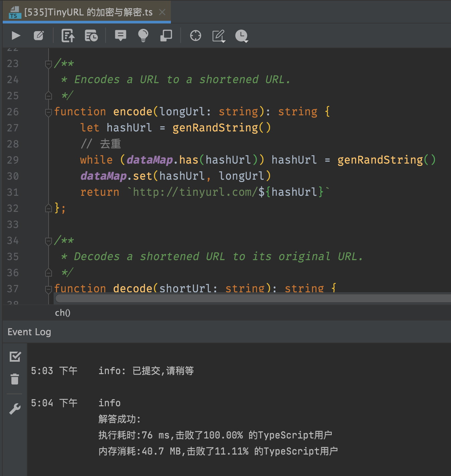
Task: Open Event Log settings wrench icon
Action: point(15,408)
